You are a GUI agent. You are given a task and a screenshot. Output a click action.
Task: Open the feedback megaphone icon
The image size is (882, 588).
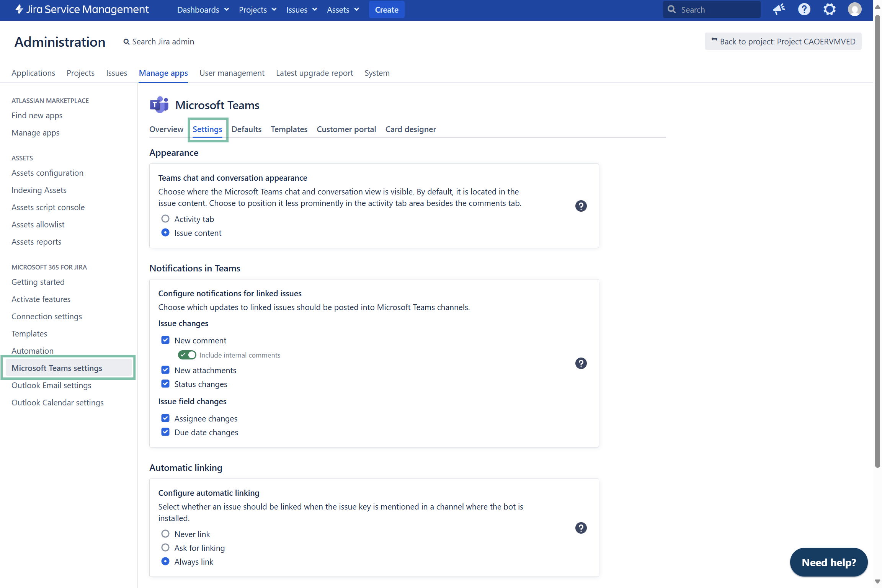point(779,10)
